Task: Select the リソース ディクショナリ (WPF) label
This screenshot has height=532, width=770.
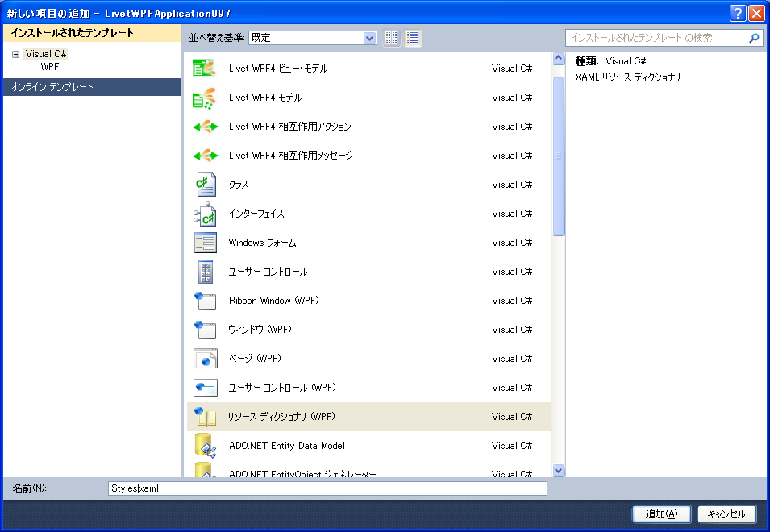Action: point(281,417)
